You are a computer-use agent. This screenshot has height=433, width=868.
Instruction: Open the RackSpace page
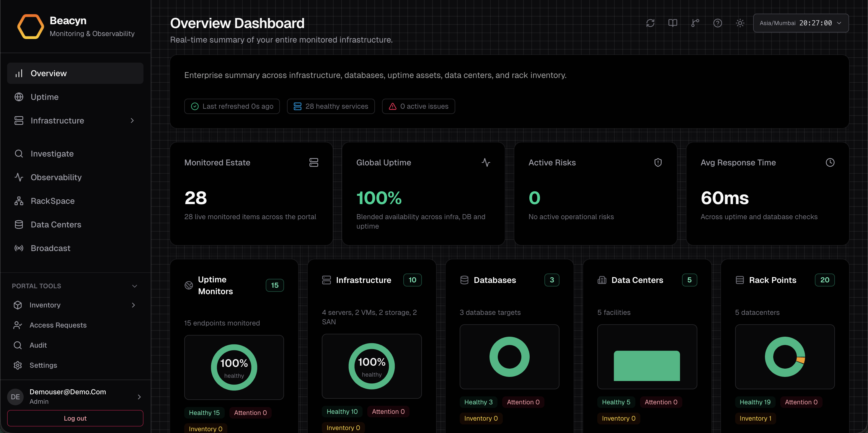point(75,201)
